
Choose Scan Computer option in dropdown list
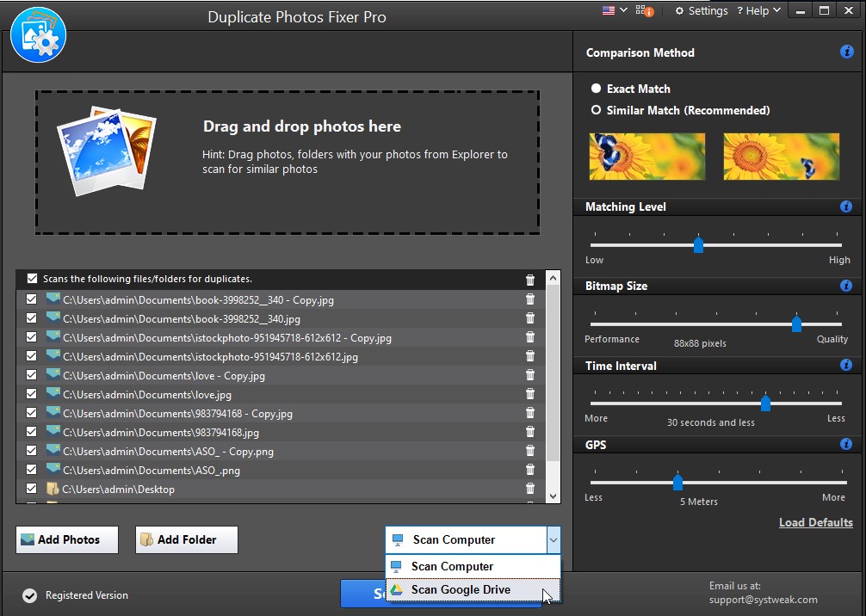point(452,566)
